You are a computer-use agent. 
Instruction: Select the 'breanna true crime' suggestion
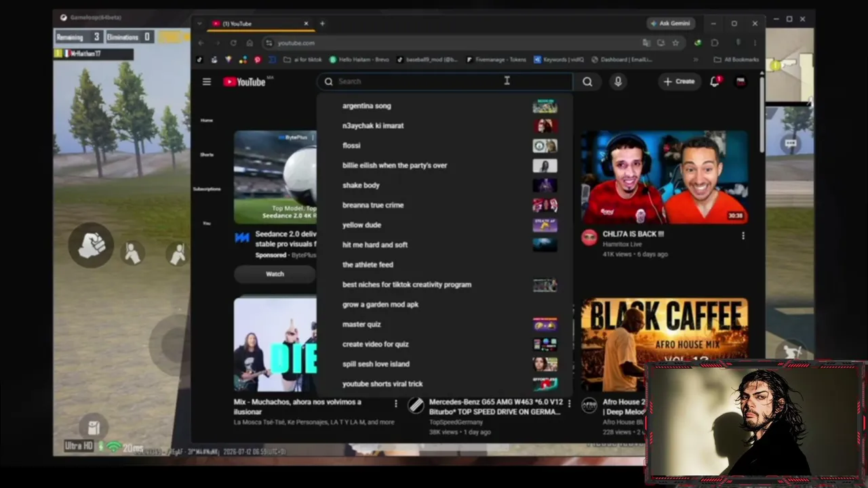point(445,205)
